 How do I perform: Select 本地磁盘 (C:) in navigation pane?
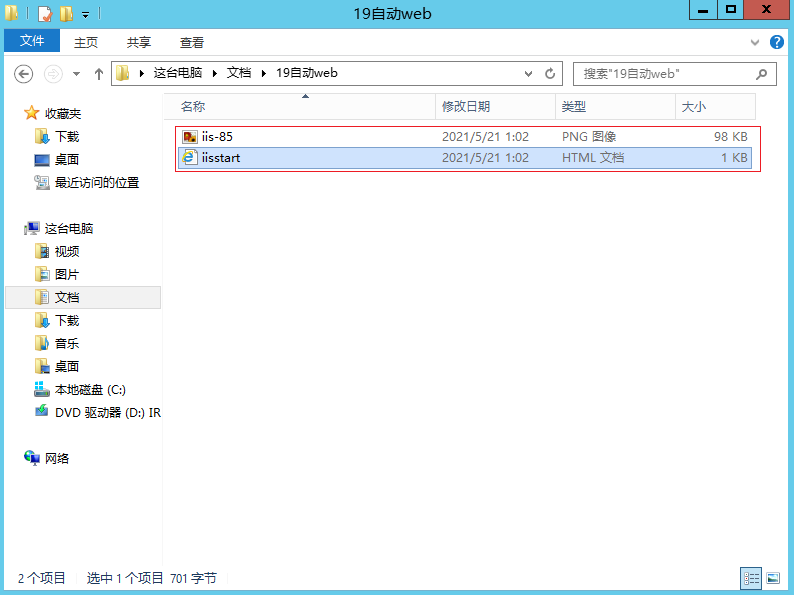pos(90,390)
